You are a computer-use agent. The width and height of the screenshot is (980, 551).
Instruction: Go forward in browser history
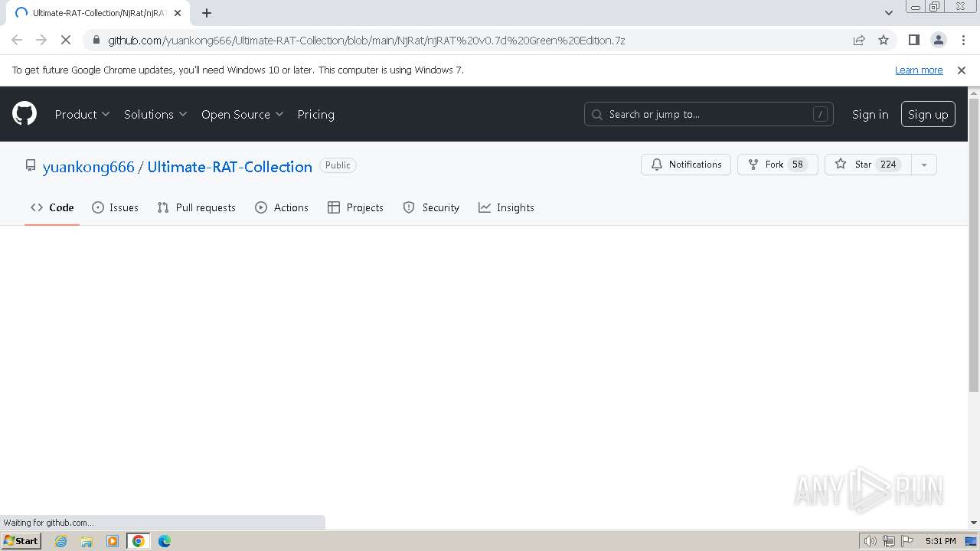click(41, 40)
